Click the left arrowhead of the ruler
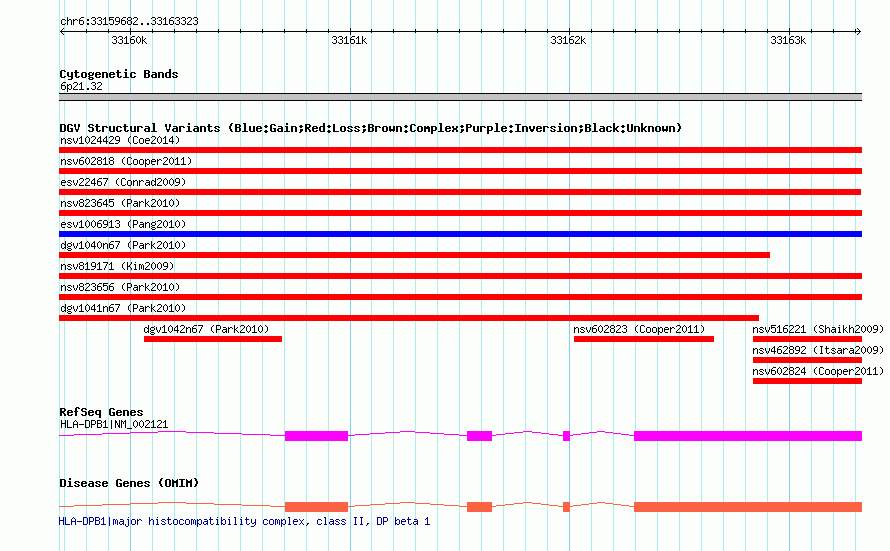The width and height of the screenshot is (890, 551). click(62, 32)
